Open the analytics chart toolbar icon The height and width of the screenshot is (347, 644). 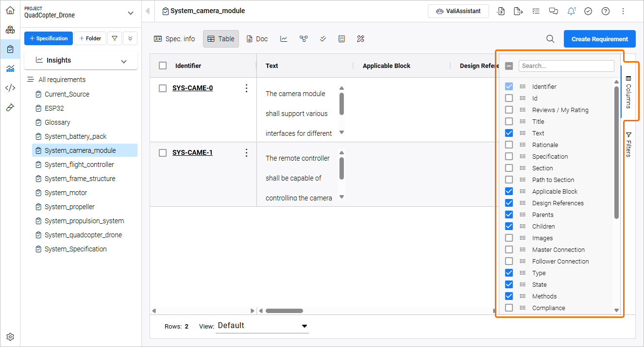[284, 39]
